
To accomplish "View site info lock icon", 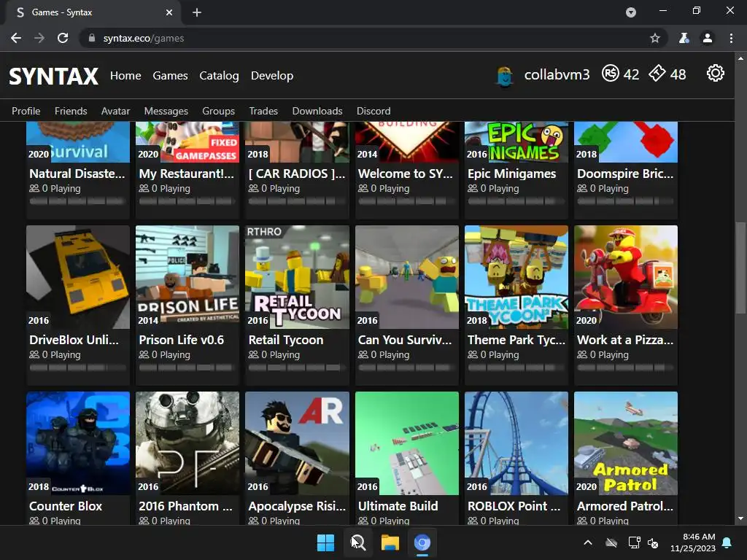I will (x=92, y=38).
